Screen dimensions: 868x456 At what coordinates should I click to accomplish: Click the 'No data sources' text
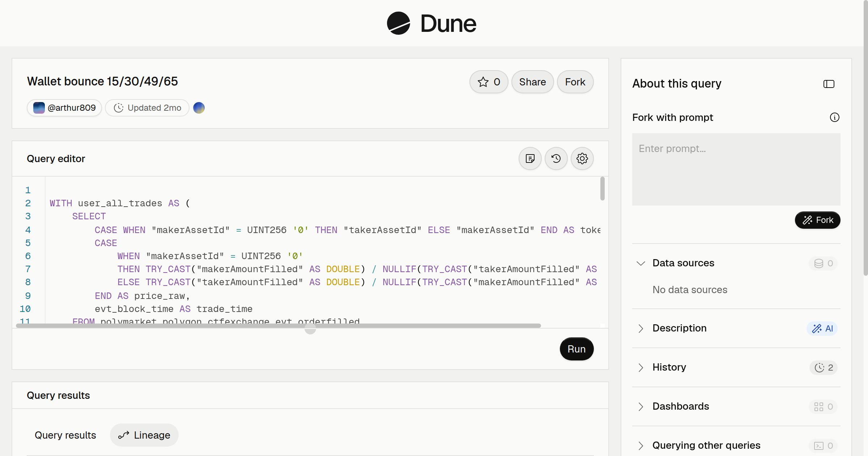(690, 290)
